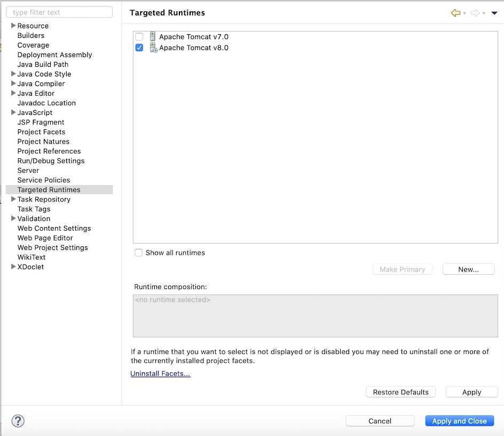Select the JavaScript label
The height and width of the screenshot is (436, 504).
tap(35, 113)
